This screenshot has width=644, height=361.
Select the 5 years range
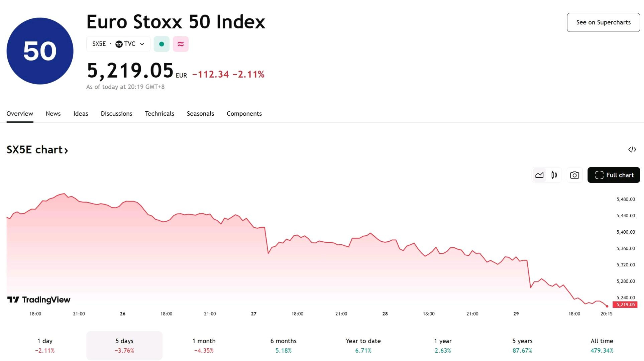522,346
